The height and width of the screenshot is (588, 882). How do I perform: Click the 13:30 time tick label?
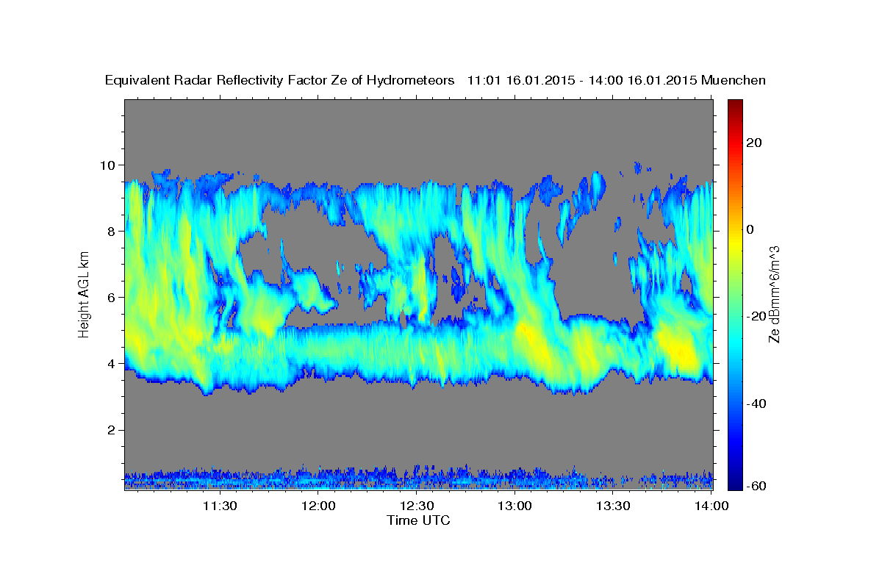click(613, 506)
